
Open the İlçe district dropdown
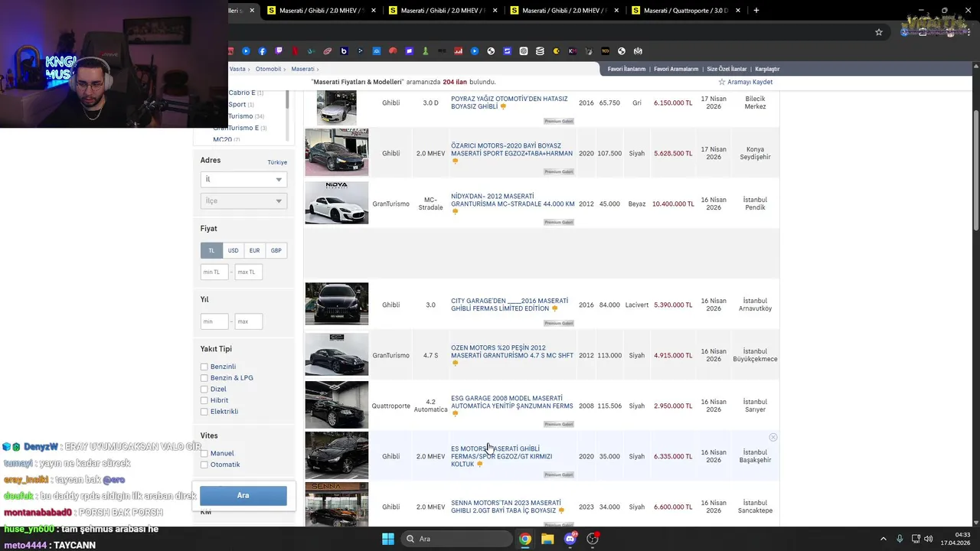click(243, 201)
